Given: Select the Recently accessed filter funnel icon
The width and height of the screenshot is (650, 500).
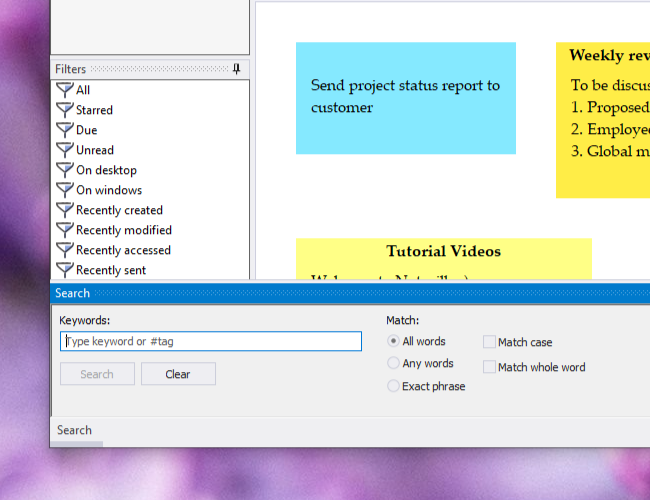Looking at the screenshot, I should [x=65, y=250].
